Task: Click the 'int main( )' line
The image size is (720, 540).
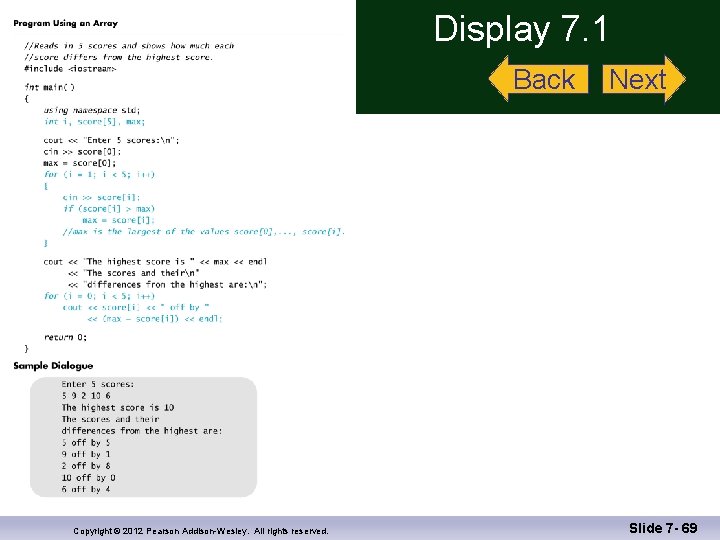Action: [50, 87]
